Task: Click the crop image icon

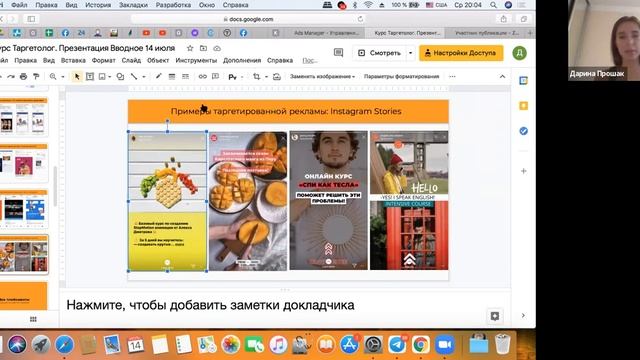Action: coord(256,76)
